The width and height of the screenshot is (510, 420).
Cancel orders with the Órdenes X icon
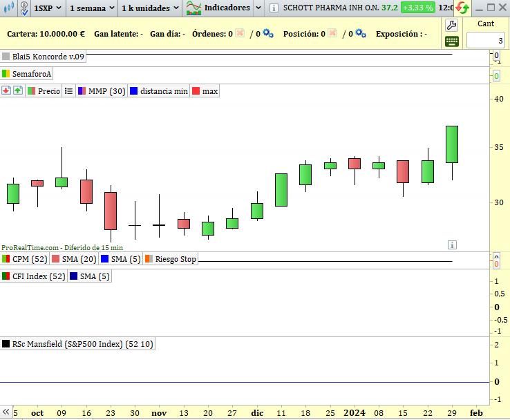pos(240,33)
